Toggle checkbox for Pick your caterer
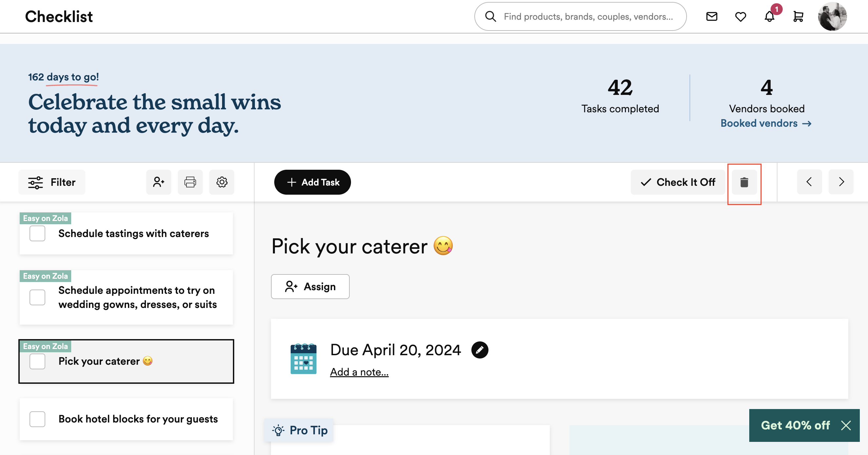The height and width of the screenshot is (455, 868). (x=37, y=360)
